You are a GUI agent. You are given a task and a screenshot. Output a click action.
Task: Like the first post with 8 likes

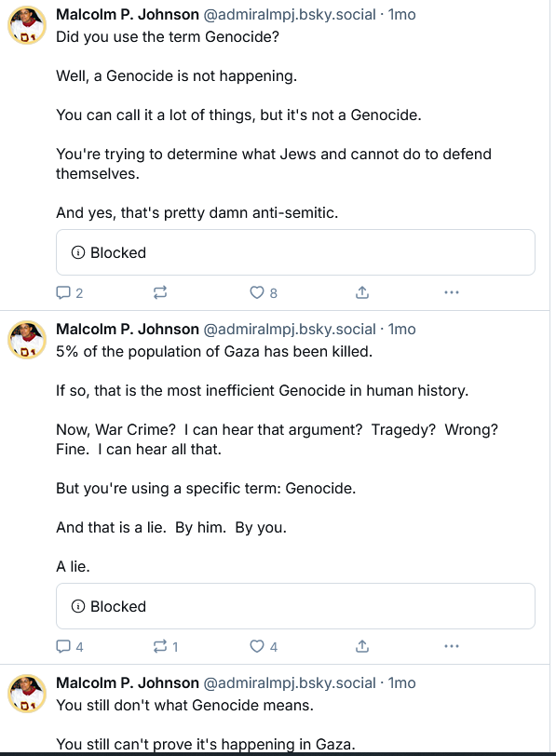click(264, 292)
